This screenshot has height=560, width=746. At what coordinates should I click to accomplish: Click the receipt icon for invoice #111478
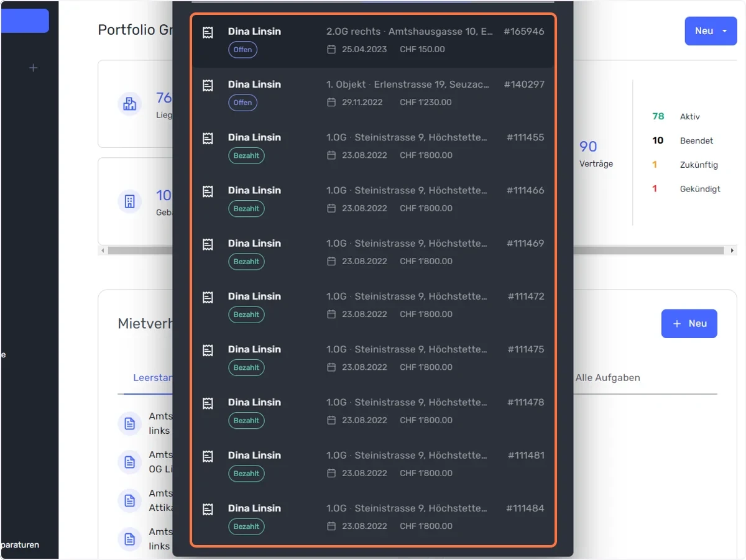click(208, 403)
